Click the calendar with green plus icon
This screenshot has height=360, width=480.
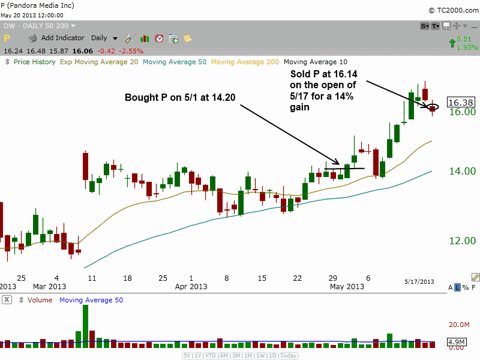[174, 39]
